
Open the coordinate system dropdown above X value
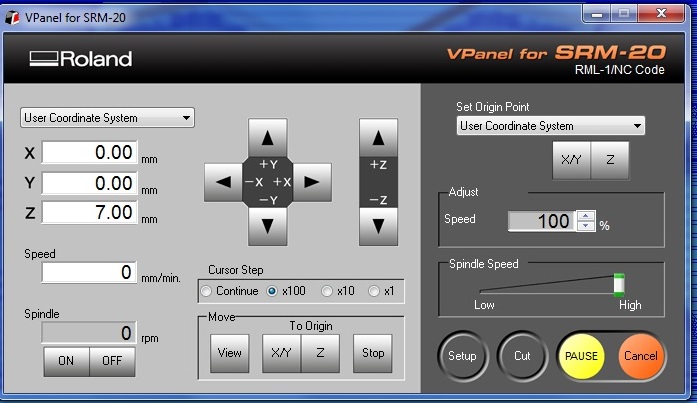point(107,118)
